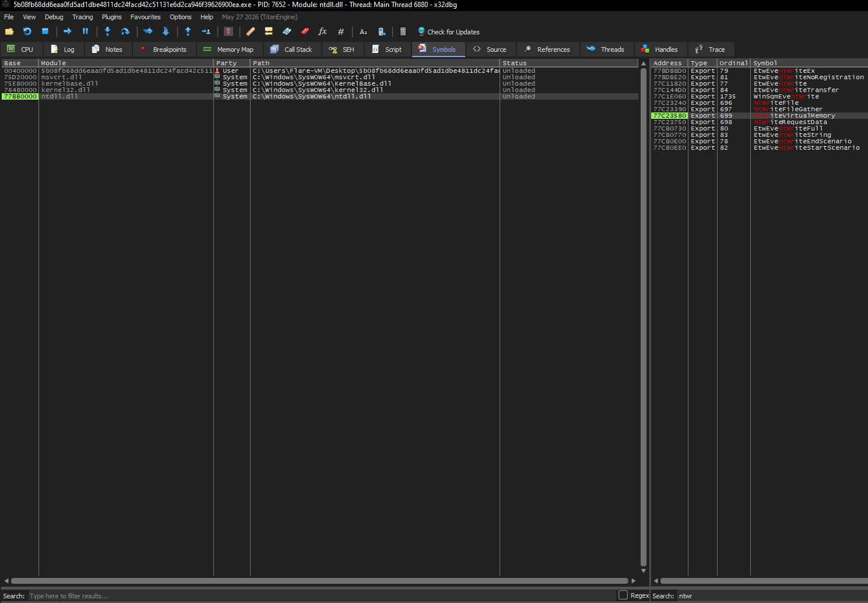868x603 pixels.
Task: Open the Notes tab
Action: [107, 50]
